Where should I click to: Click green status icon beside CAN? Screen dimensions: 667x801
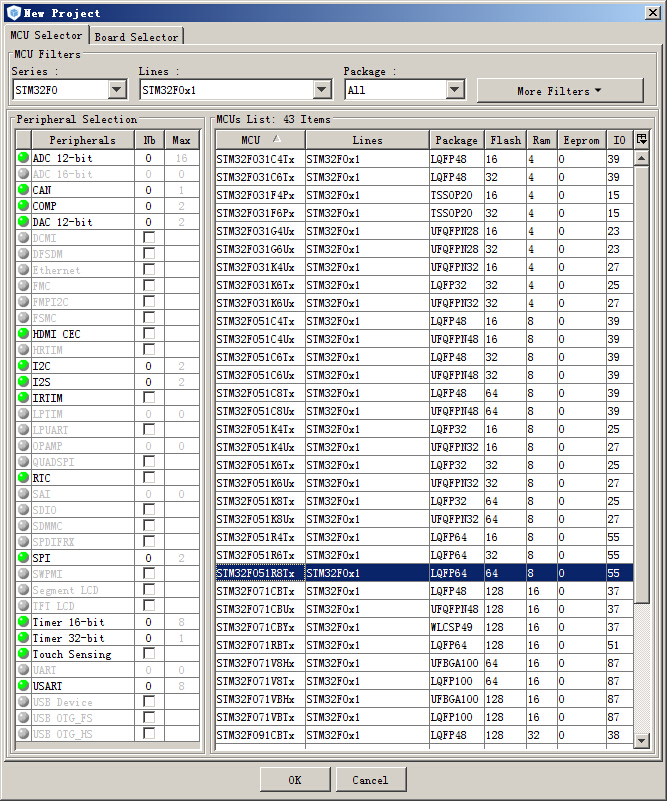pos(23,190)
